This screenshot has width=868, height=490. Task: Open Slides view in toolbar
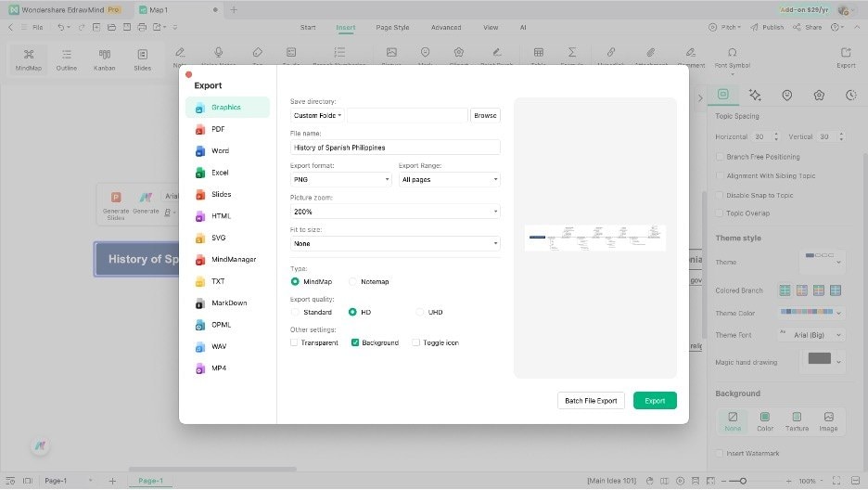tap(142, 59)
